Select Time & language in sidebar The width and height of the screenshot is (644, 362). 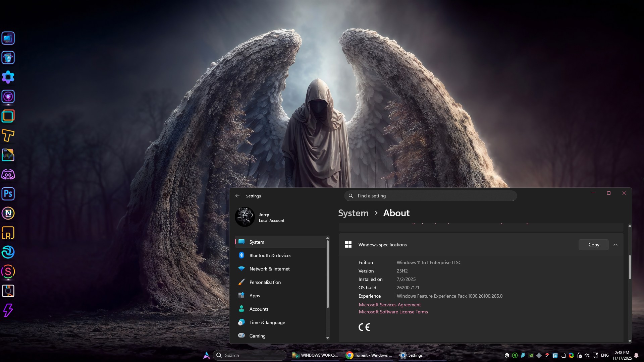pos(267,322)
